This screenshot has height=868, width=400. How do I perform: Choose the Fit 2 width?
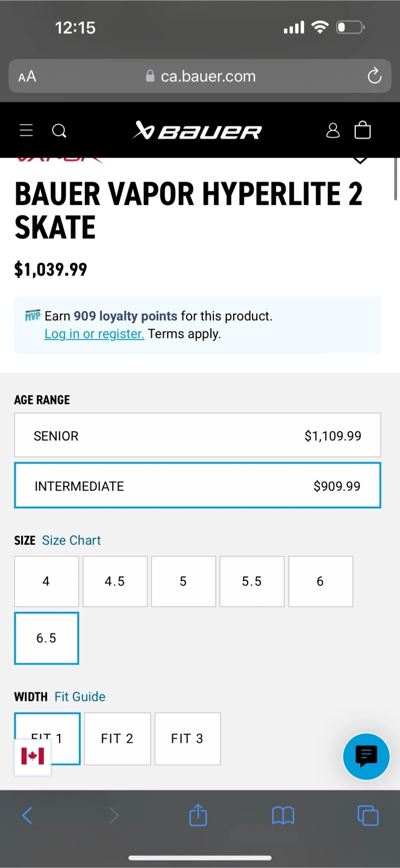tap(117, 738)
